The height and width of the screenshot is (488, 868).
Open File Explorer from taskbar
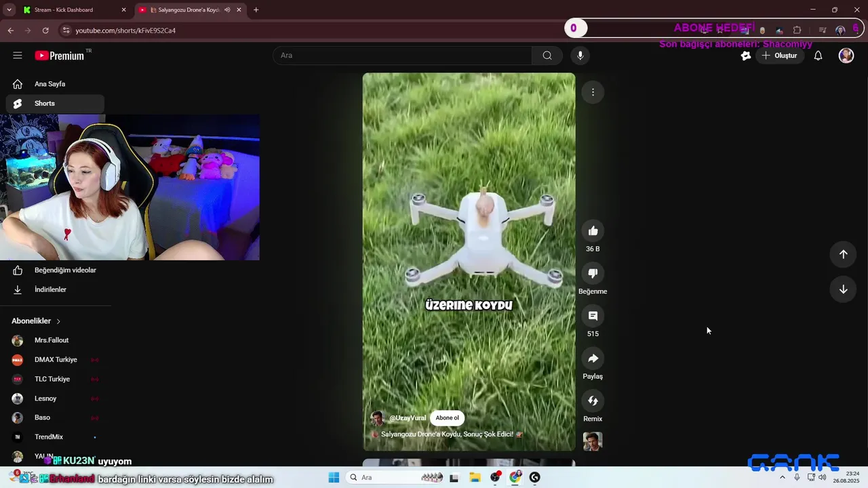point(475,478)
